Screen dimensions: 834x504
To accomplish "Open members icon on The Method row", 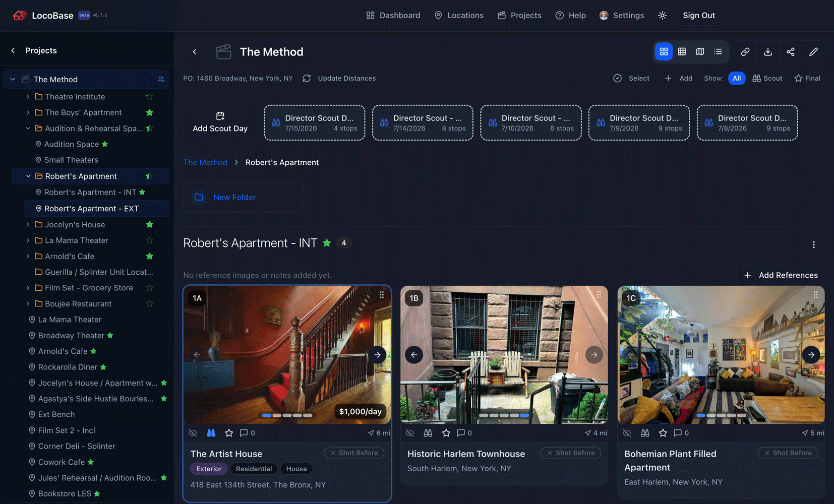I will pos(161,79).
